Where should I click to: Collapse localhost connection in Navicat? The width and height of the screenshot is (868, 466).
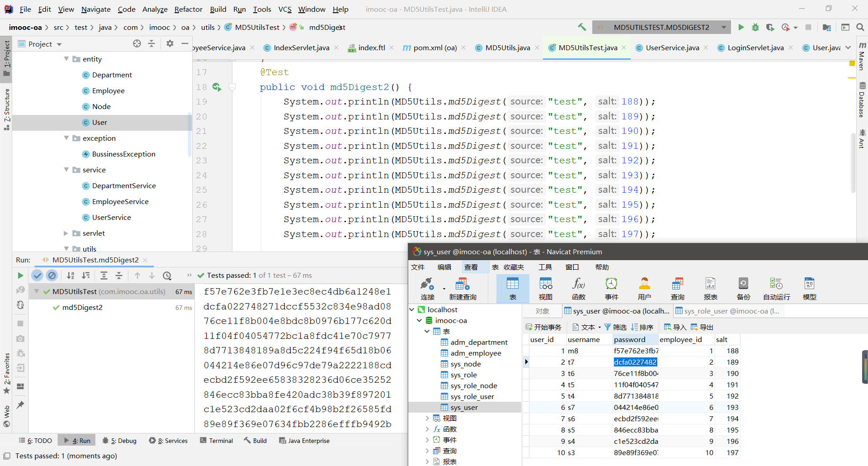pos(412,309)
